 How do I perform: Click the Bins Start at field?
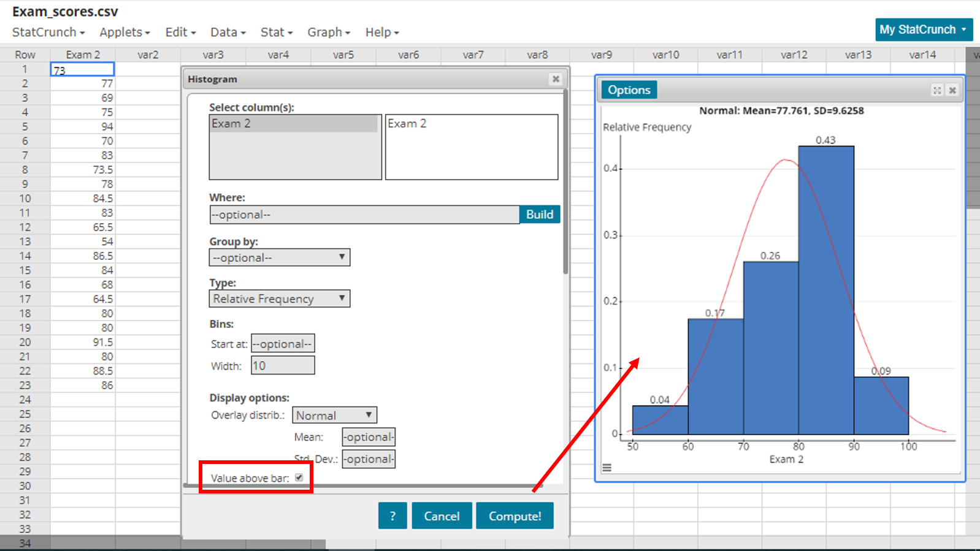pyautogui.click(x=283, y=344)
